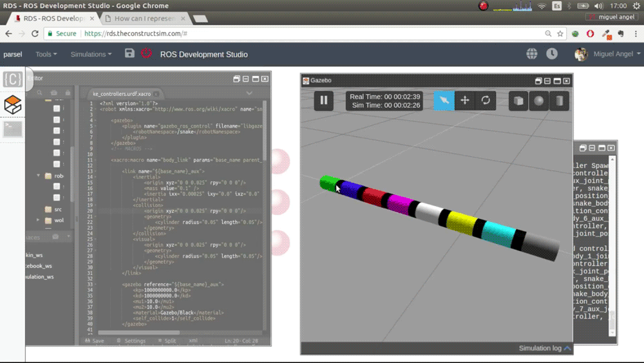
Task: Click the Ln: 20 Col: 28 cursor indicator
Action: pos(241,341)
